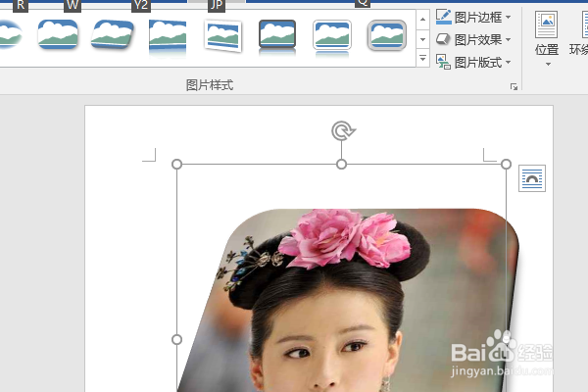This screenshot has width=588, height=392.
Task: Show next row of picture styles
Action: pos(422,39)
